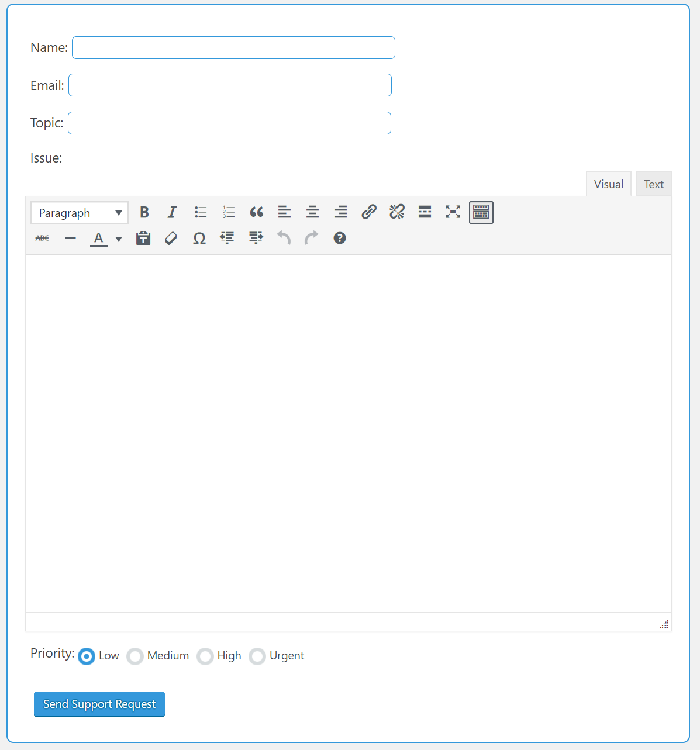
Task: Select the Medium priority radio button
Action: coord(135,656)
